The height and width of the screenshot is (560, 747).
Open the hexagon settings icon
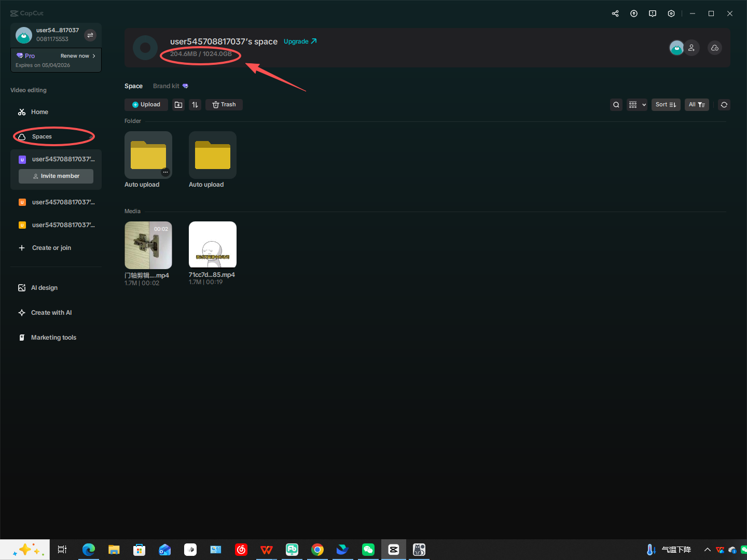tap(671, 13)
